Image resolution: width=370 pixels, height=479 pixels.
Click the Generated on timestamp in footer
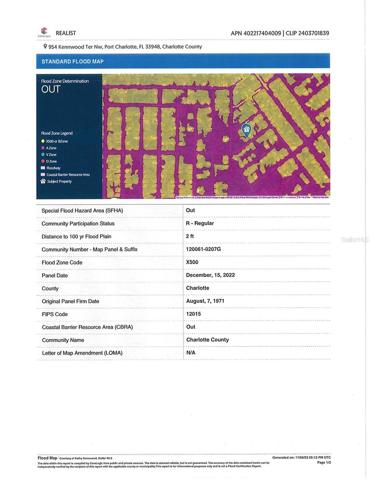tap(301, 458)
